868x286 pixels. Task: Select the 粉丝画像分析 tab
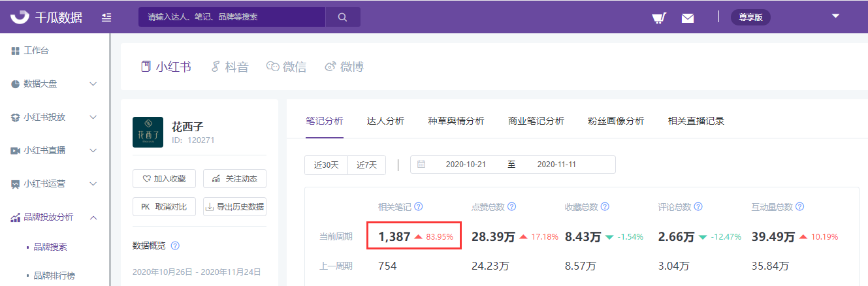coord(616,121)
